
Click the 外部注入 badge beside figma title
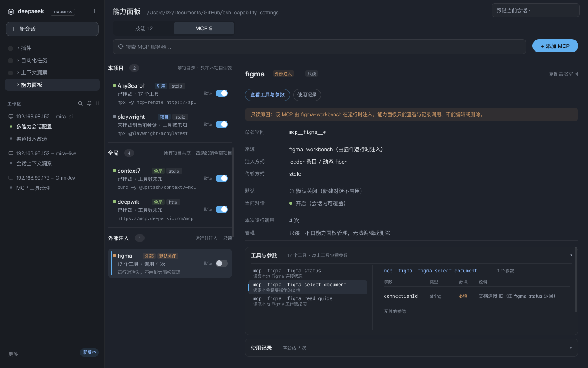283,74
